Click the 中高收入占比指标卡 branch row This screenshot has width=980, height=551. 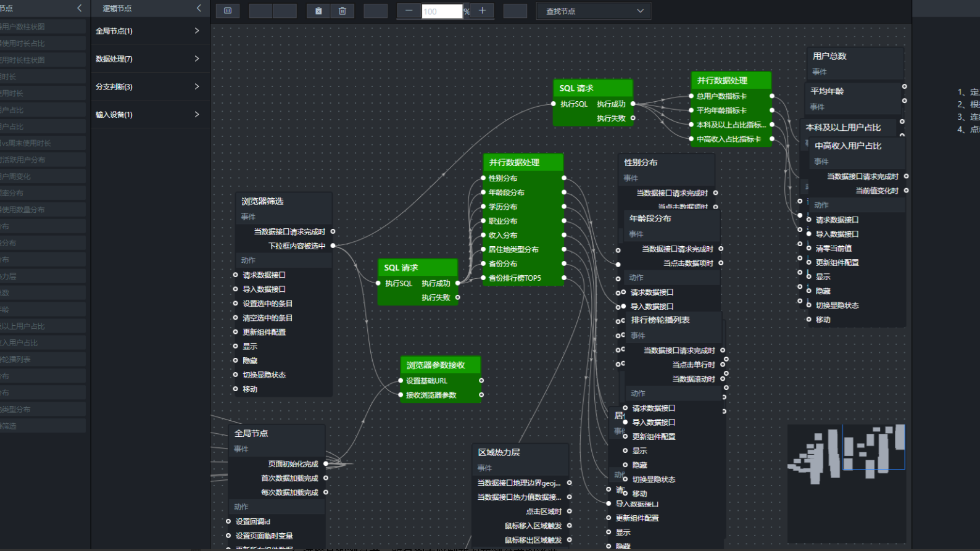[731, 139]
